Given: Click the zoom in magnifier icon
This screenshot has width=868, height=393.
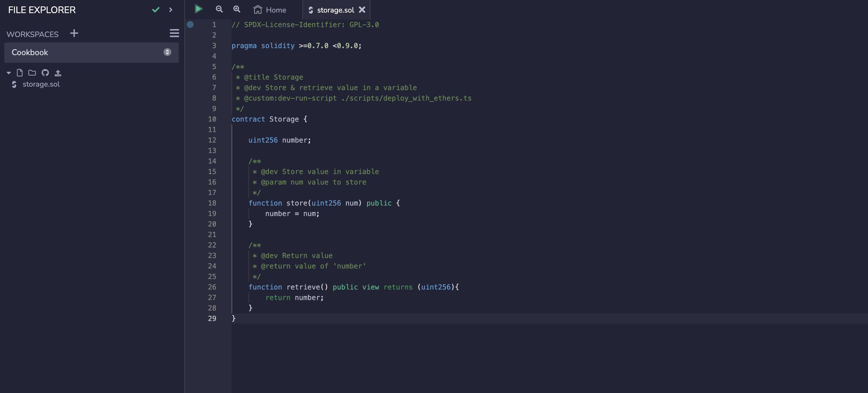Looking at the screenshot, I should click(237, 9).
